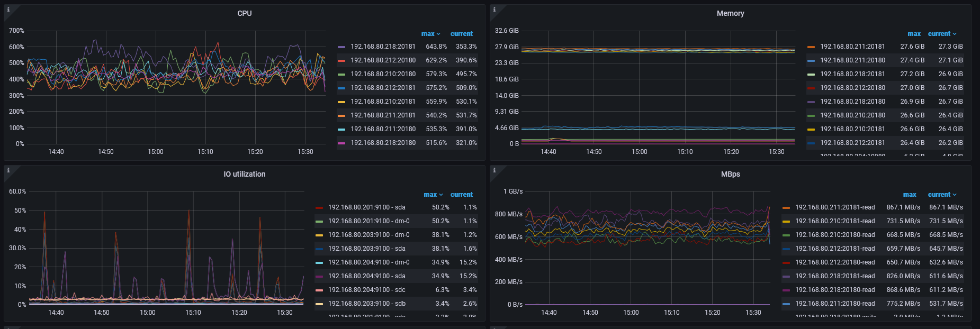The width and height of the screenshot is (980, 329).
Task: Sort IO utilization legend by current column
Action: (x=461, y=195)
